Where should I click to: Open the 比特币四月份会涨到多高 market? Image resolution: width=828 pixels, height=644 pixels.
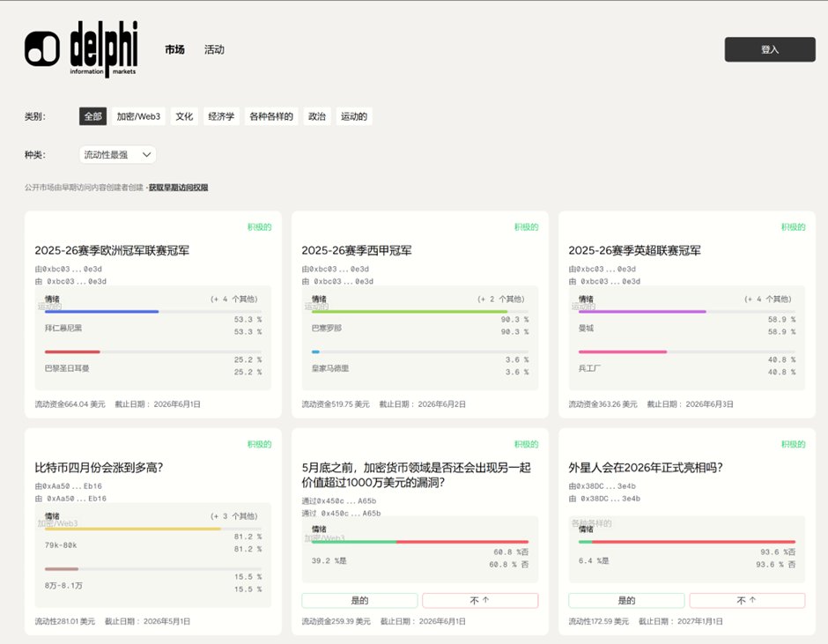(99, 468)
